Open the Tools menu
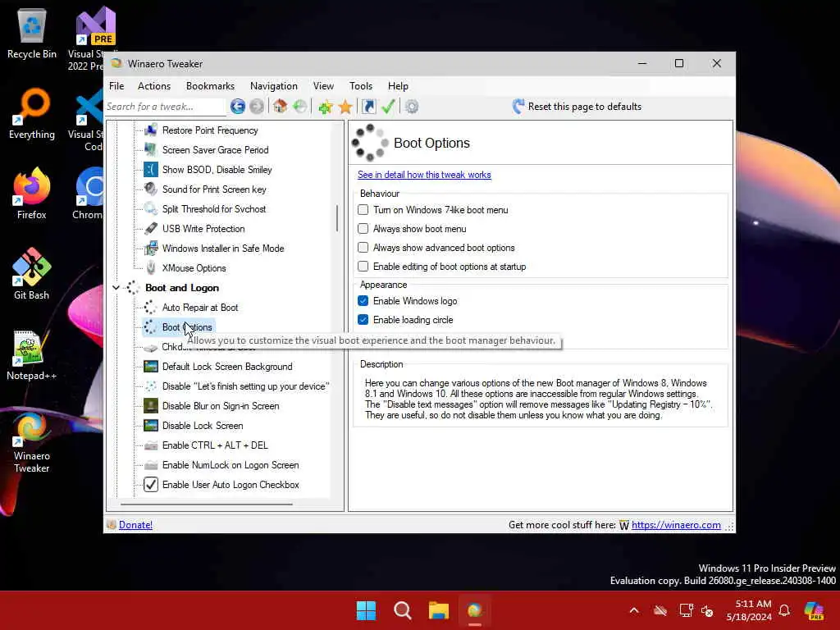The width and height of the screenshot is (840, 630). point(361,85)
